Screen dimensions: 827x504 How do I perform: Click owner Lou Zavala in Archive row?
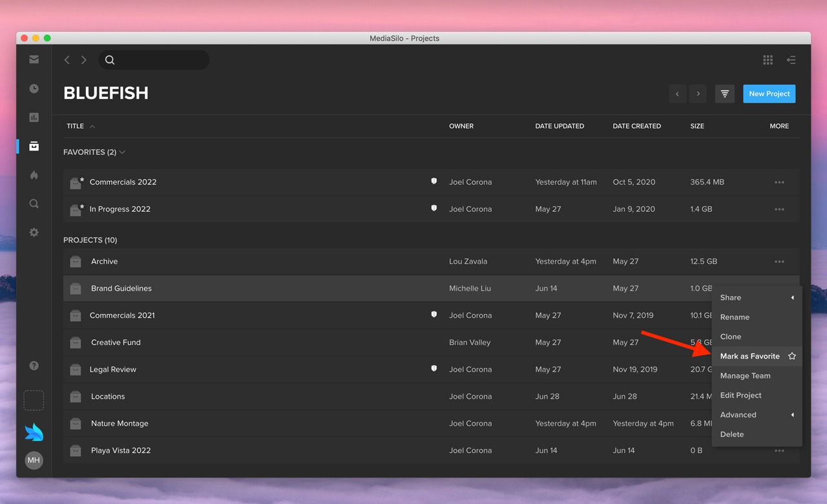click(468, 262)
